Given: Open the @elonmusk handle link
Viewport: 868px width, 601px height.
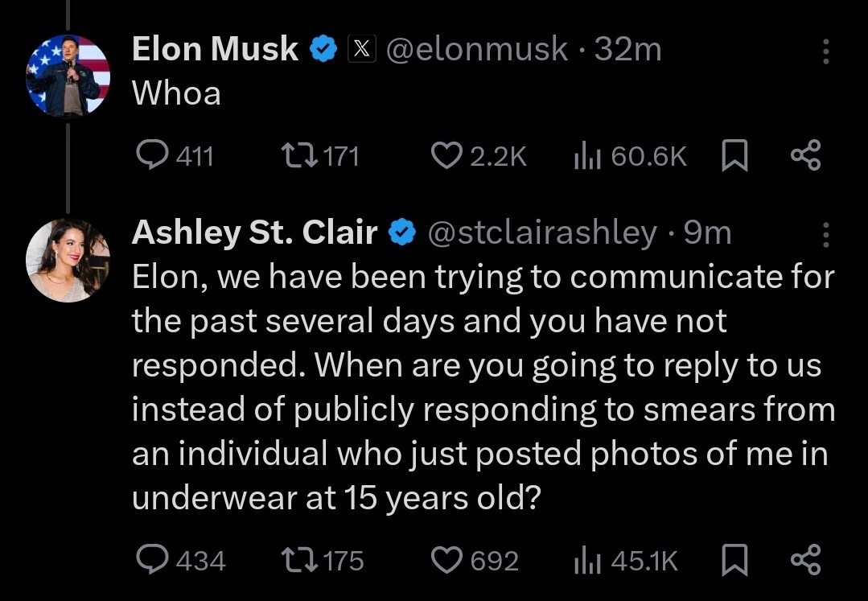Looking at the screenshot, I should (476, 49).
